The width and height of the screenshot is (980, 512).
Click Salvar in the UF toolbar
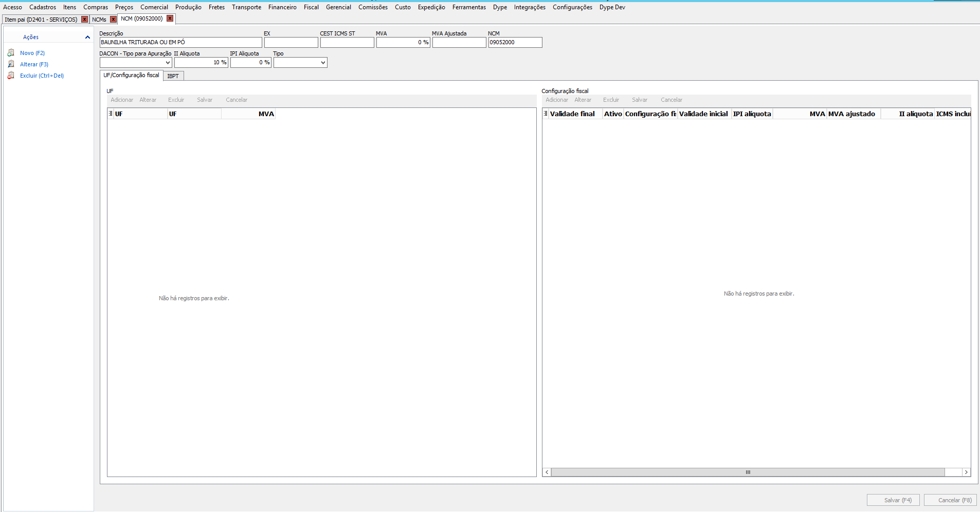(x=205, y=100)
